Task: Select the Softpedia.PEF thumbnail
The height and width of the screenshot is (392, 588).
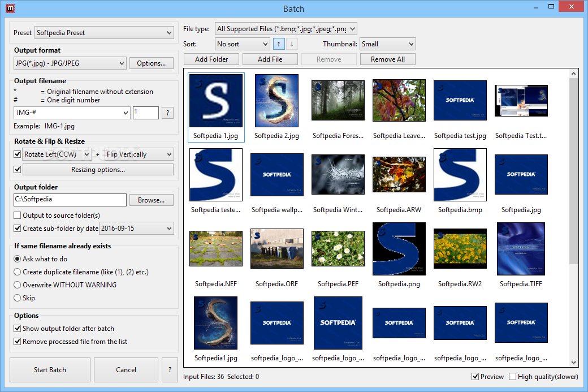Action: pos(338,248)
